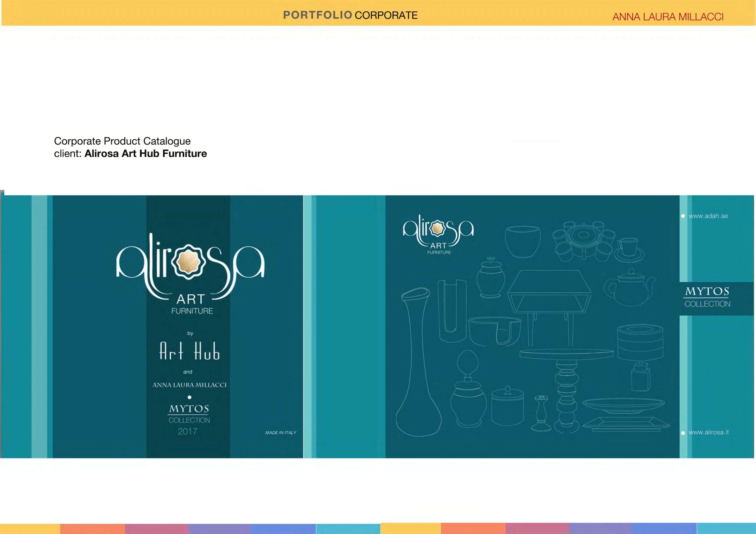Click the ANNA LAURA MILLACCI header name
Image resolution: width=756 pixels, height=534 pixels.
tap(668, 17)
